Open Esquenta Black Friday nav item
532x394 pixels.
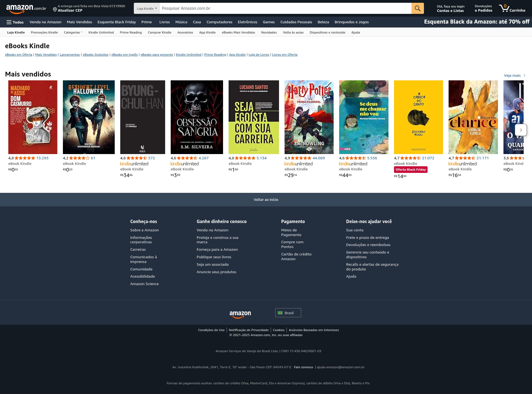117,22
